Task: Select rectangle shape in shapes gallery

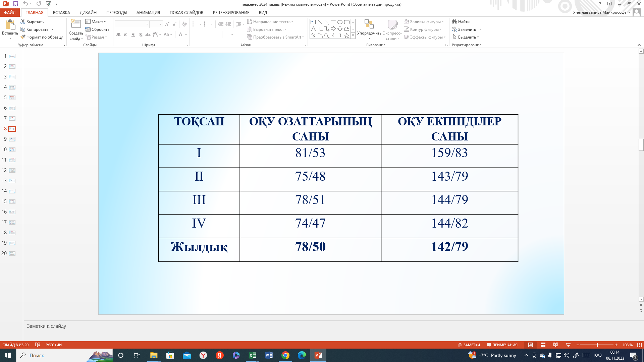Action: pyautogui.click(x=333, y=22)
